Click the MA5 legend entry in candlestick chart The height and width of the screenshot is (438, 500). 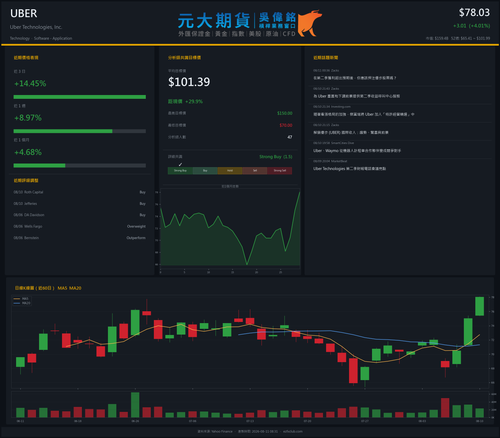pyautogui.click(x=21, y=299)
